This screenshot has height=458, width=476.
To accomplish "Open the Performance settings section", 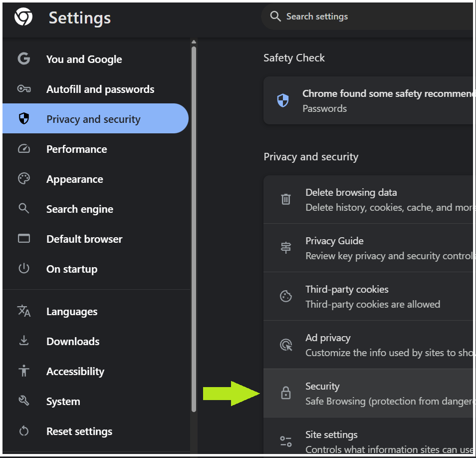I will pos(95,149).
